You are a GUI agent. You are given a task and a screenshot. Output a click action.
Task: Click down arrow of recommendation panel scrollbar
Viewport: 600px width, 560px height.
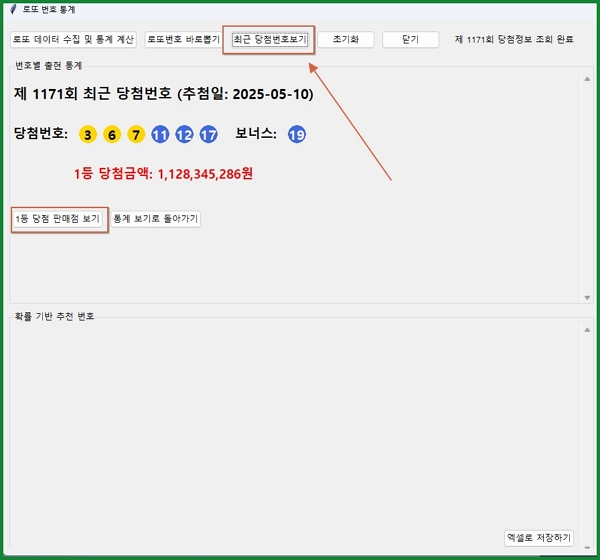click(x=587, y=548)
